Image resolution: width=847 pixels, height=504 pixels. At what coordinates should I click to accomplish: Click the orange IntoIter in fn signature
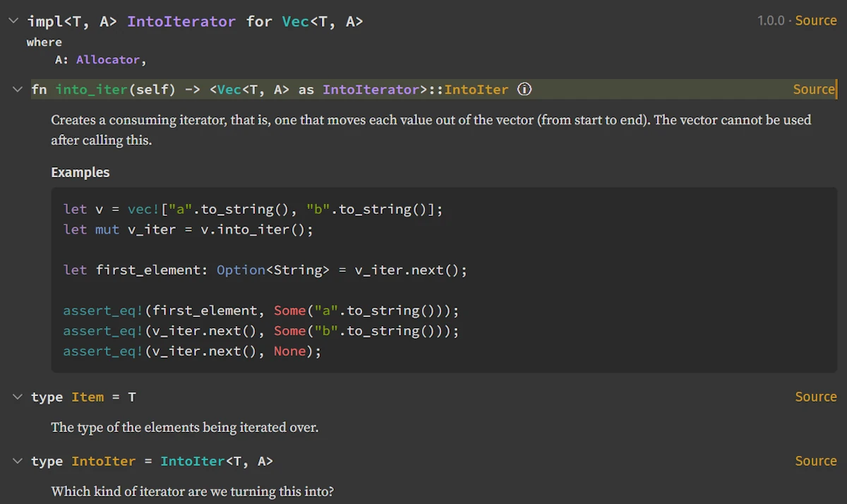click(x=476, y=90)
